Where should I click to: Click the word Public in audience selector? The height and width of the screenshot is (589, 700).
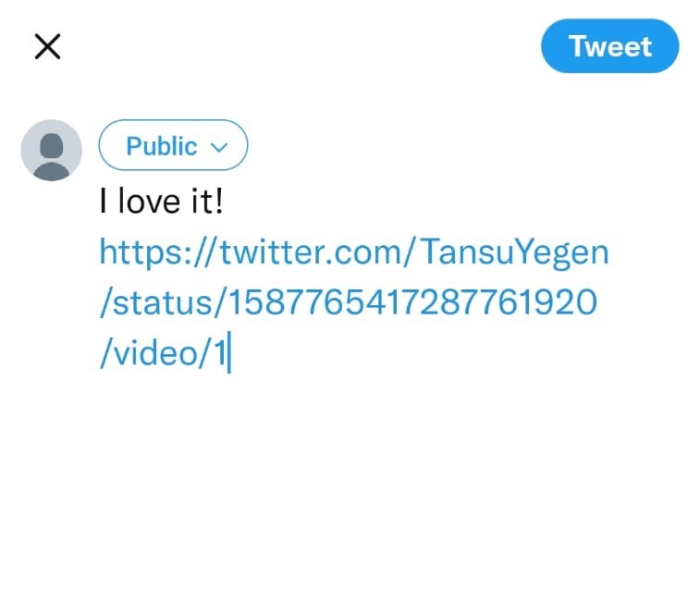click(x=162, y=146)
